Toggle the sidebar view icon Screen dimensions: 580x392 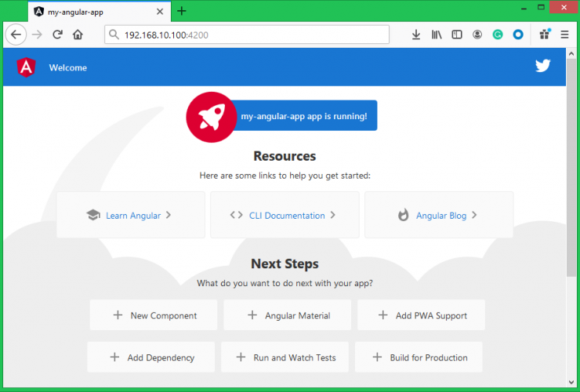(457, 34)
